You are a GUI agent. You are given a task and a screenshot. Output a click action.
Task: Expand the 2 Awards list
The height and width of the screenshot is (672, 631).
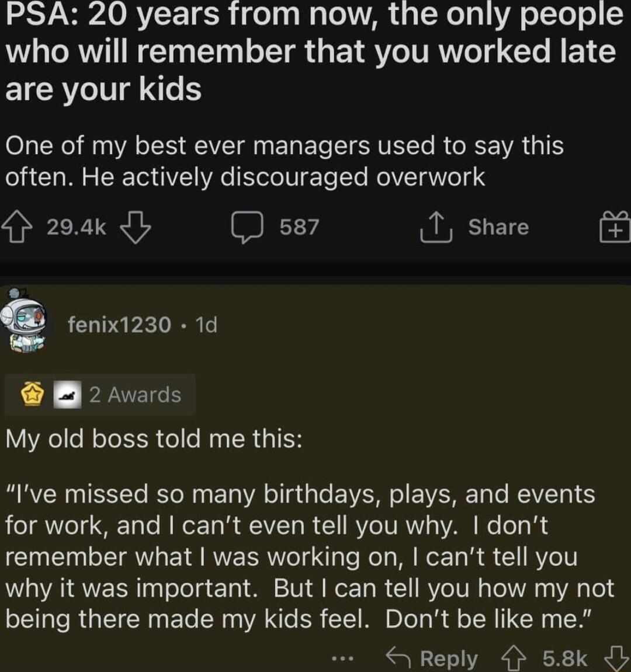pyautogui.click(x=136, y=394)
